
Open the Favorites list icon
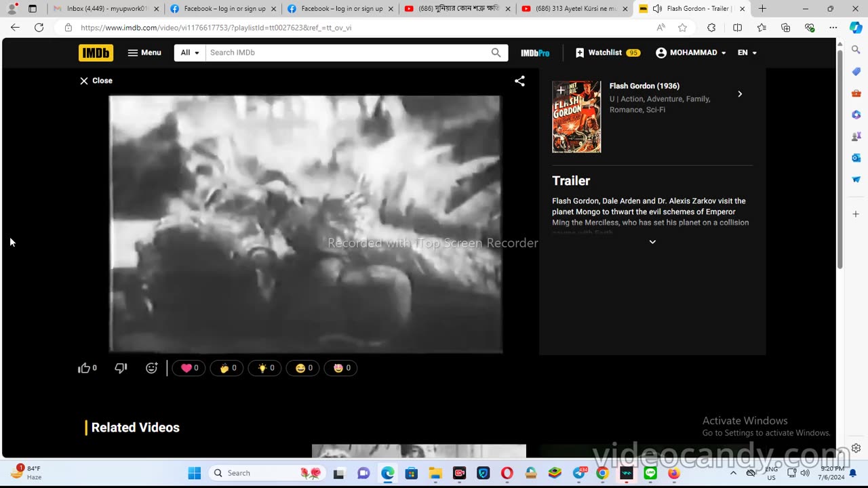tap(762, 28)
